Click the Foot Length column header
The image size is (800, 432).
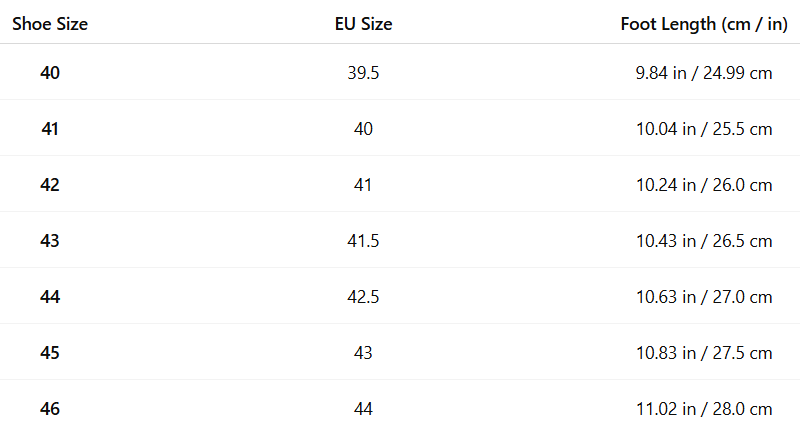(x=705, y=25)
